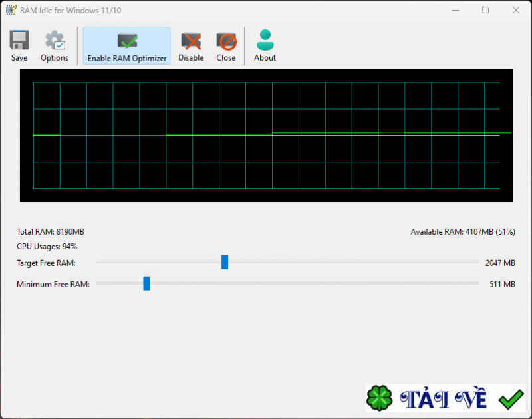Click the 2047 MB target value

pyautogui.click(x=500, y=263)
